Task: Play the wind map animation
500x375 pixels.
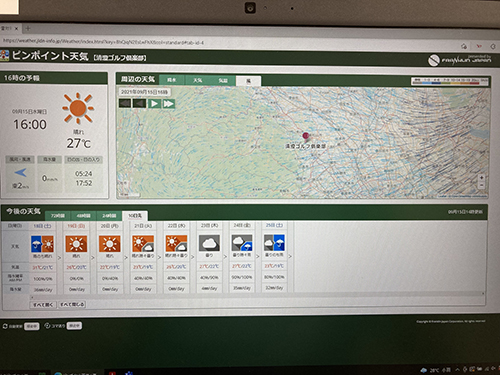Action: 154,104
